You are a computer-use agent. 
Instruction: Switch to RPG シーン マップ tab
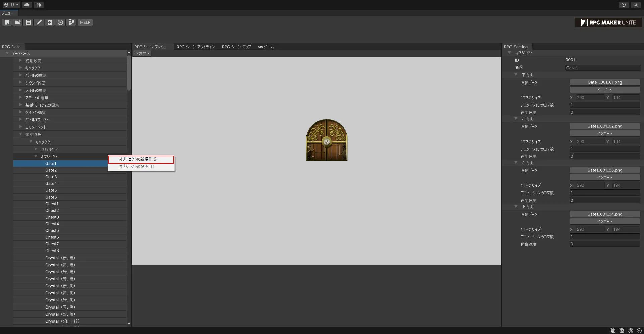point(236,47)
